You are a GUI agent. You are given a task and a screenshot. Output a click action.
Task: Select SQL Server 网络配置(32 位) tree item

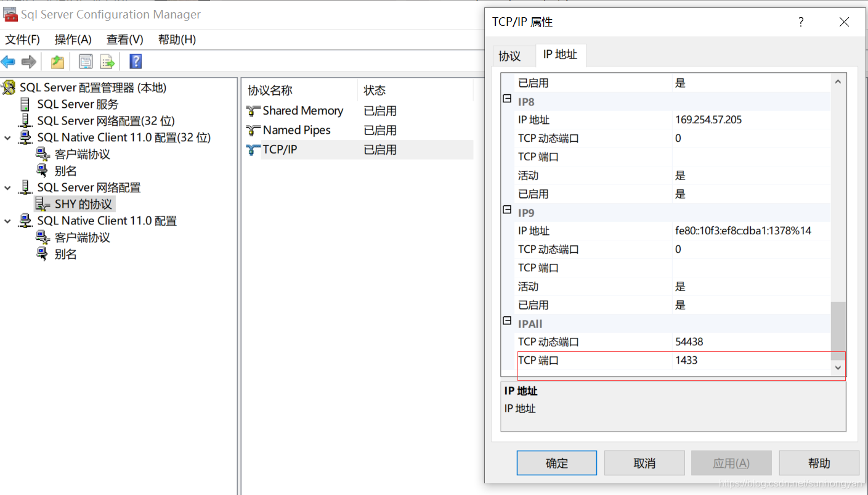[x=106, y=121]
